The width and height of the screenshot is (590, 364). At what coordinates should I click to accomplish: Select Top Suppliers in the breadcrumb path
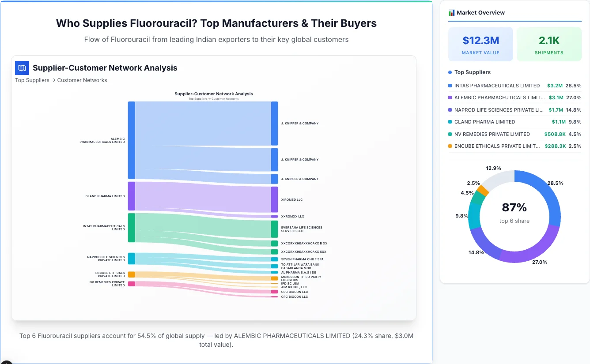click(x=32, y=80)
